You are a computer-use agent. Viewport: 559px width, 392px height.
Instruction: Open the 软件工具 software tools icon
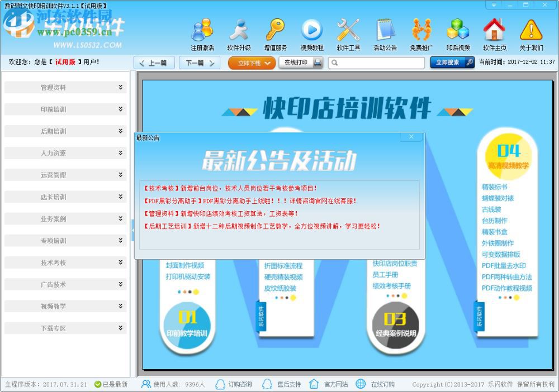(348, 34)
